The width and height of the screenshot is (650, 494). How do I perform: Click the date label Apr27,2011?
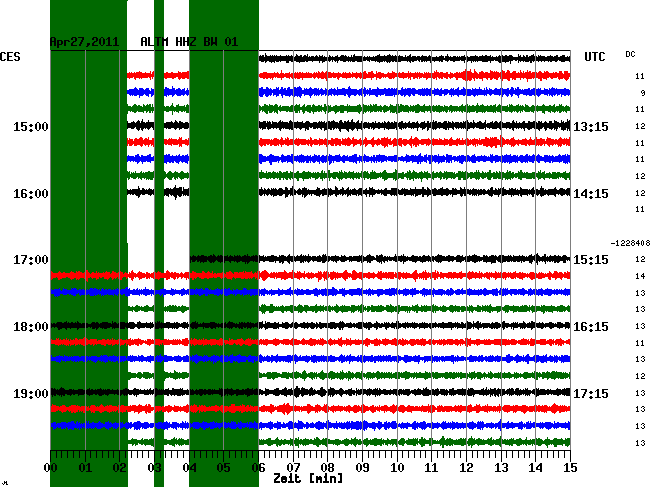click(84, 42)
